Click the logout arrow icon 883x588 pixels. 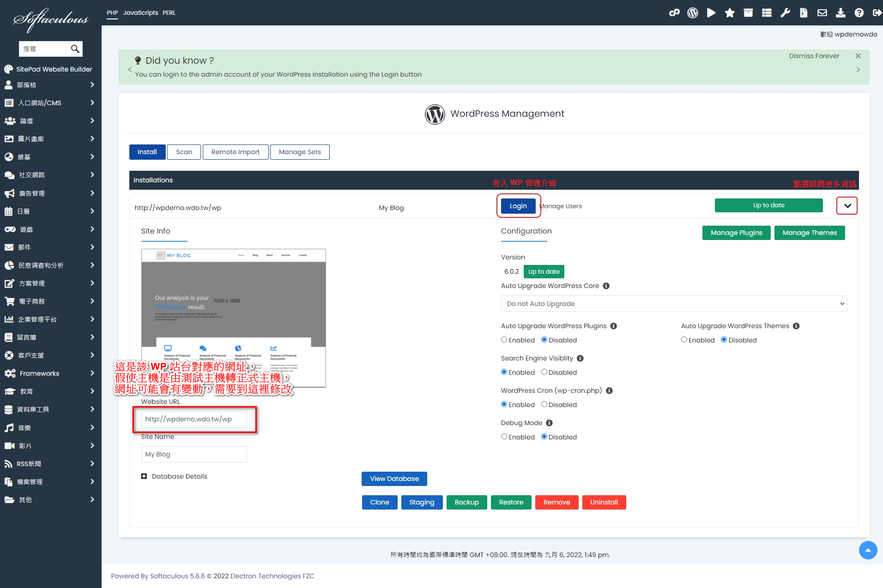877,13
